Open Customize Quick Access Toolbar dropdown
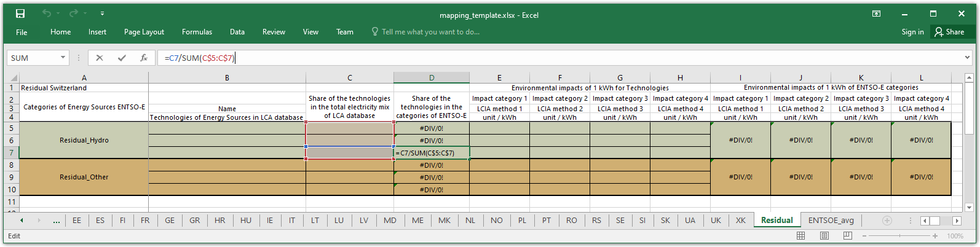The width and height of the screenshot is (980, 247). point(102,14)
